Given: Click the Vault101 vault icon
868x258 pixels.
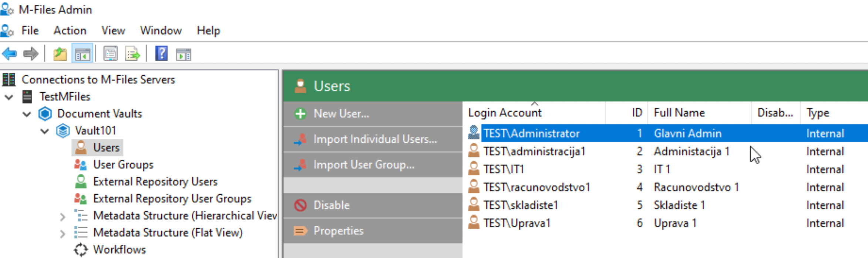Looking at the screenshot, I should [x=63, y=130].
